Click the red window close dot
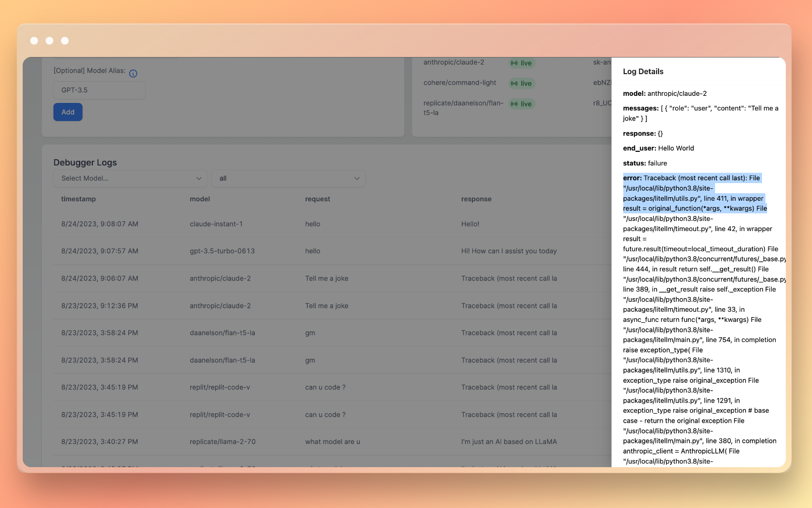812x508 pixels. tap(34, 41)
